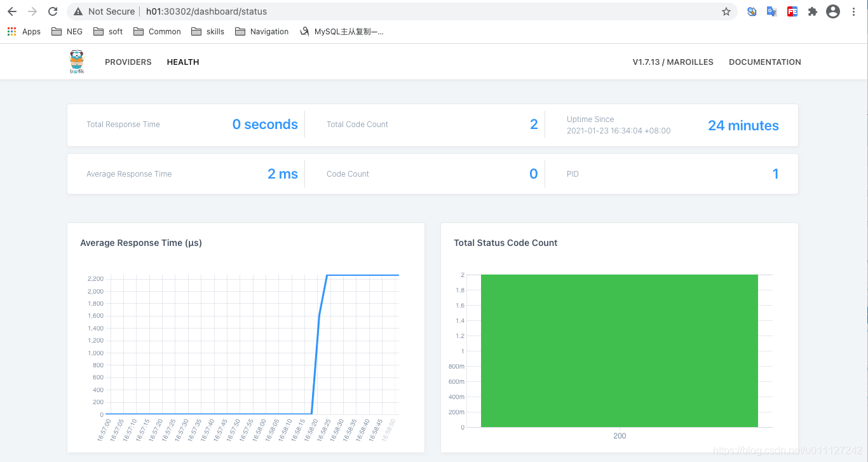The width and height of the screenshot is (868, 462).
Task: Open the Common bookmarks folder
Action: 157,31
